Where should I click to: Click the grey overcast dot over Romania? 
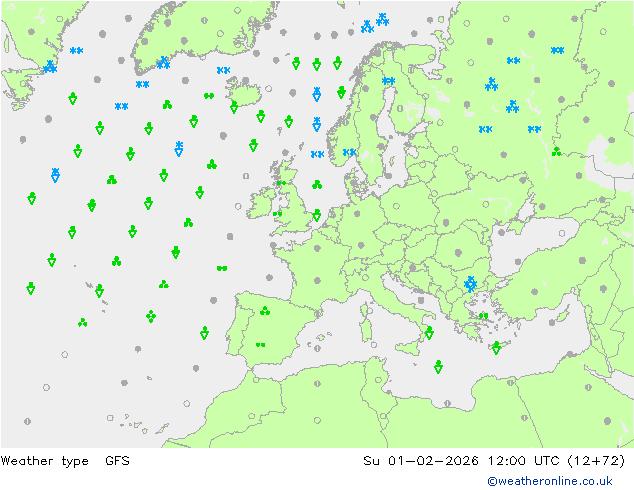tap(458, 253)
